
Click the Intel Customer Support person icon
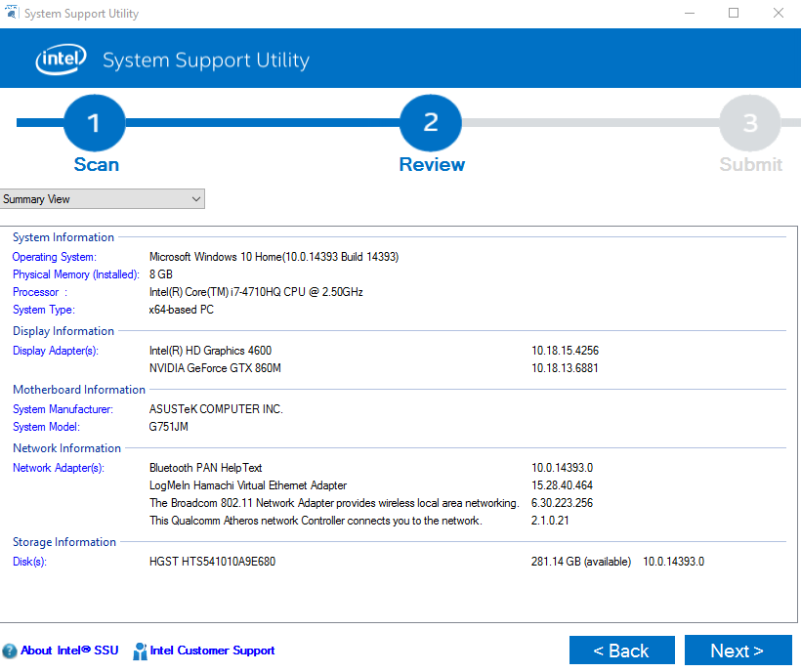[140, 651]
